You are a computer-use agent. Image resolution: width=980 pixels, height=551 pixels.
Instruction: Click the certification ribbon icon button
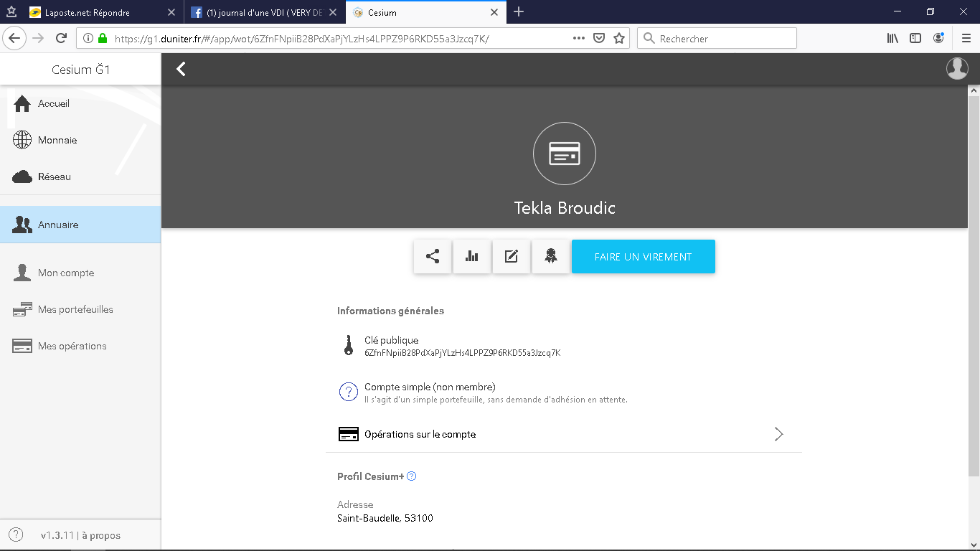(551, 257)
